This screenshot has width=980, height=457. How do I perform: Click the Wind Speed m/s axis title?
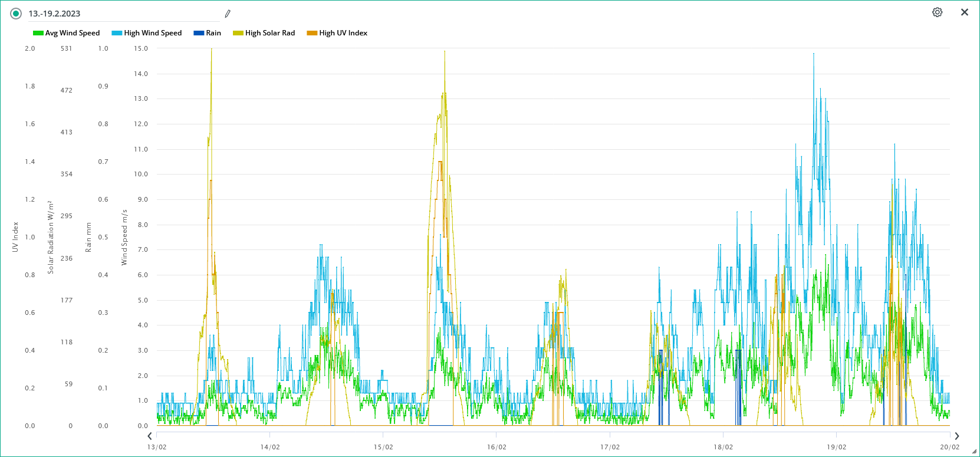(124, 237)
